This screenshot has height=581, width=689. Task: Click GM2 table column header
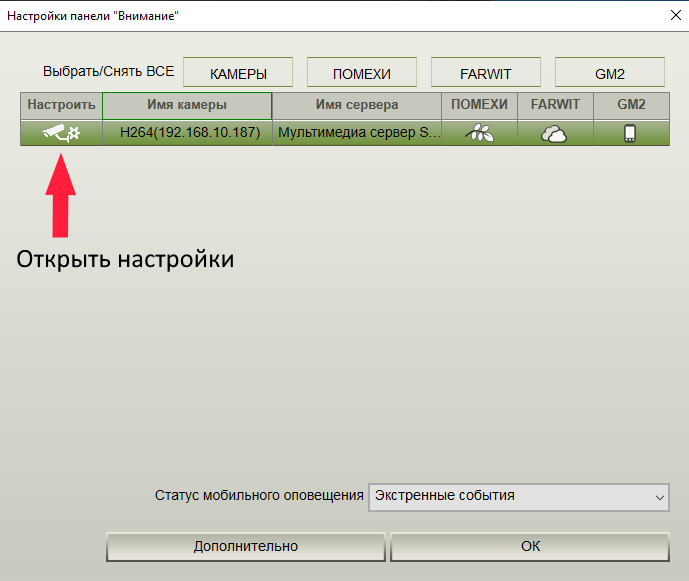pyautogui.click(x=631, y=105)
